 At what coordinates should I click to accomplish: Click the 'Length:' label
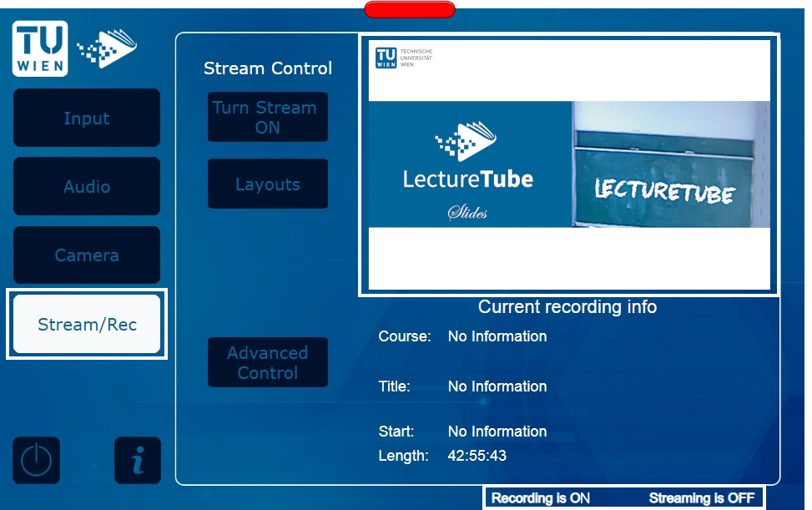[x=403, y=456]
